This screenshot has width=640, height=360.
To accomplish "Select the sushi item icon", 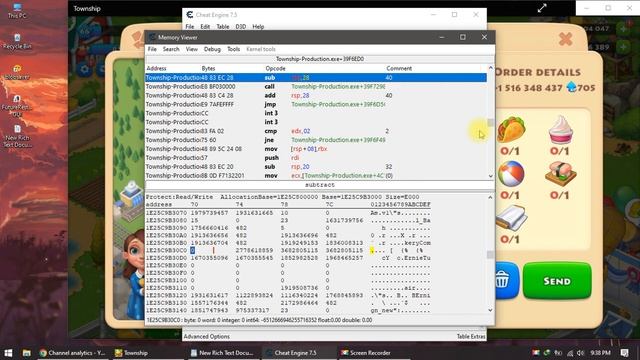I will (x=560, y=174).
